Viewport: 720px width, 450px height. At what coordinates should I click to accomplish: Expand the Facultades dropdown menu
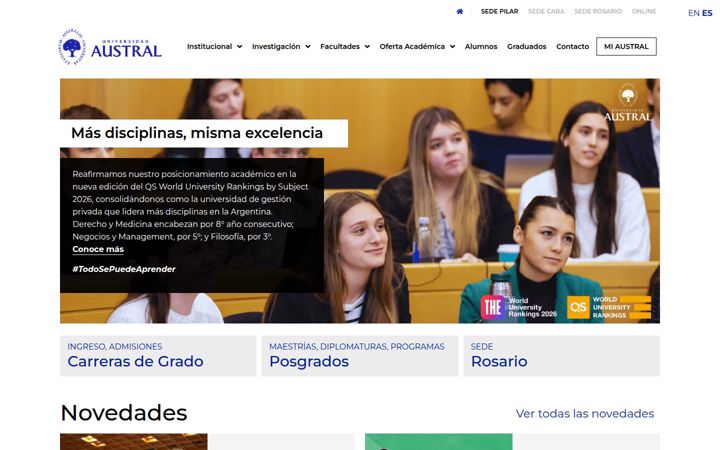click(345, 46)
